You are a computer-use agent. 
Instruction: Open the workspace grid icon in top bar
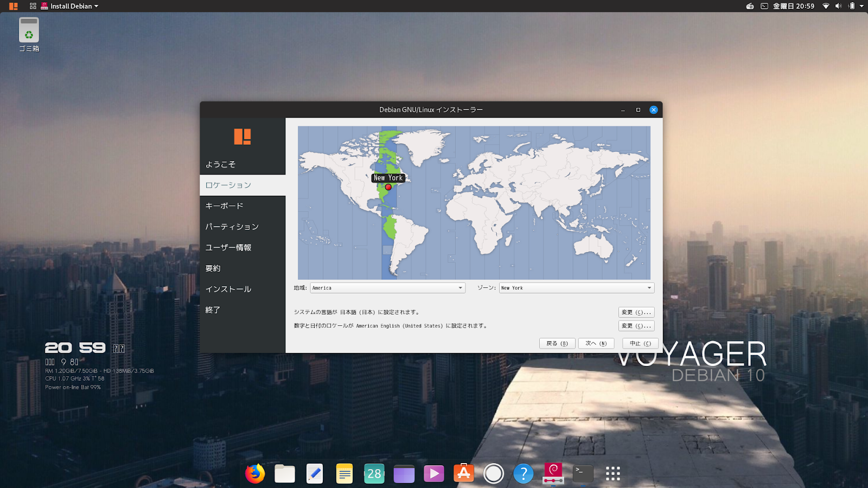[33, 6]
